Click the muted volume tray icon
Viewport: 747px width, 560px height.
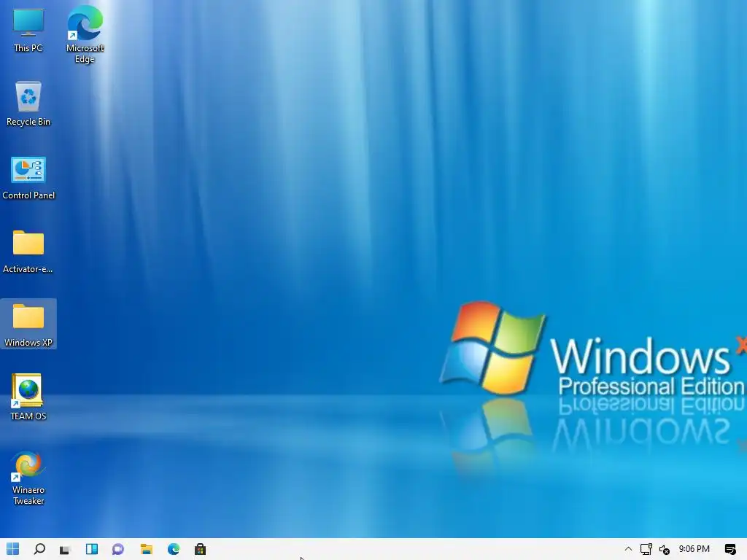[x=665, y=550]
